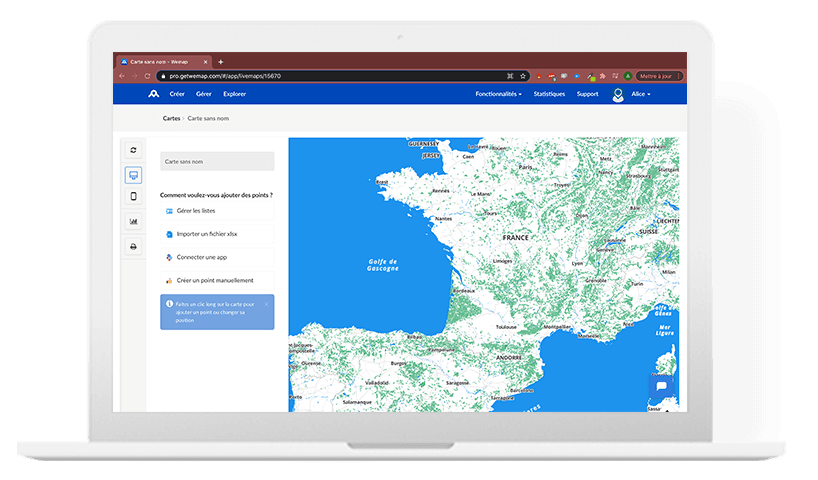Screen dimensions: 818x480
Task: Open the Support link
Action: [587, 94]
